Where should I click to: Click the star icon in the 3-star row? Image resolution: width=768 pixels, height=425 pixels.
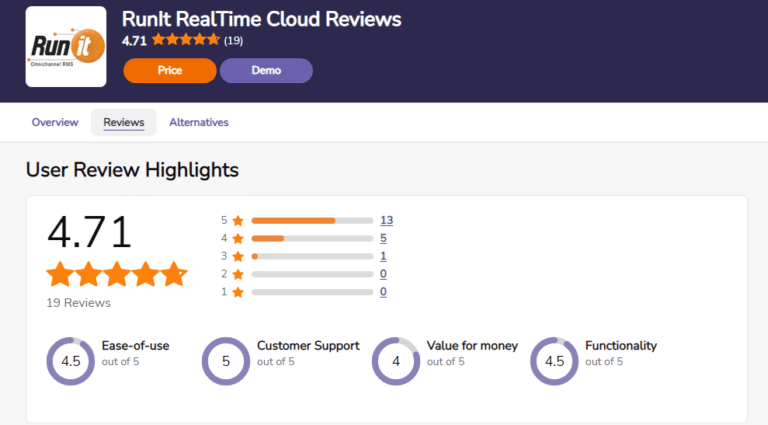(237, 257)
